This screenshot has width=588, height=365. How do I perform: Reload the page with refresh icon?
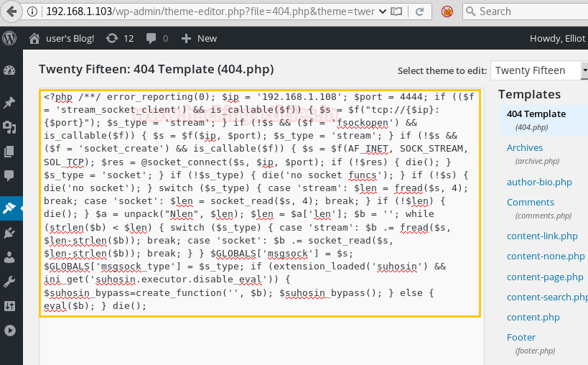(x=419, y=11)
